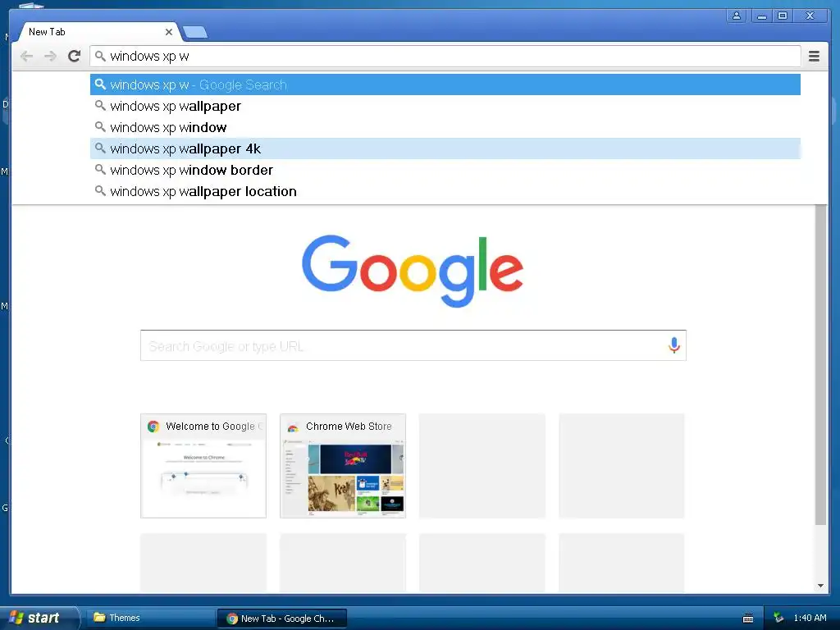The image size is (840, 630).
Task: Click the scrollbar down arrow
Action: point(820,586)
